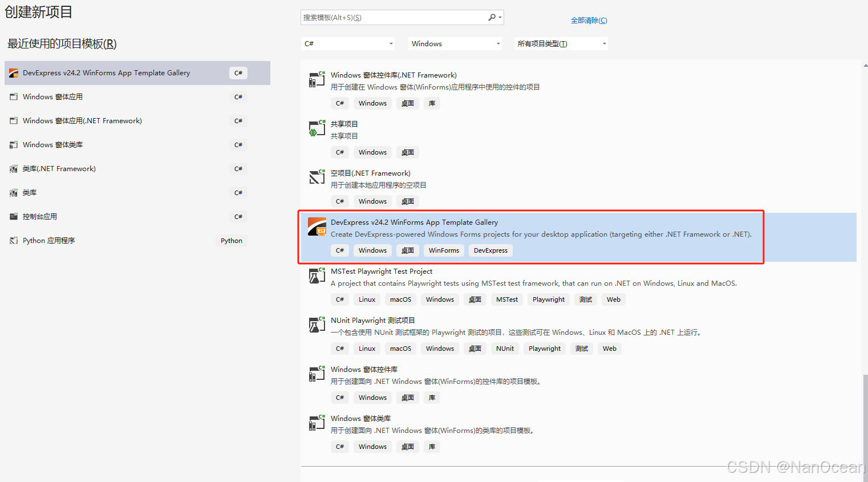This screenshot has height=482, width=868.
Task: Select the Python 应用程序 recent entry text
Action: click(x=49, y=241)
